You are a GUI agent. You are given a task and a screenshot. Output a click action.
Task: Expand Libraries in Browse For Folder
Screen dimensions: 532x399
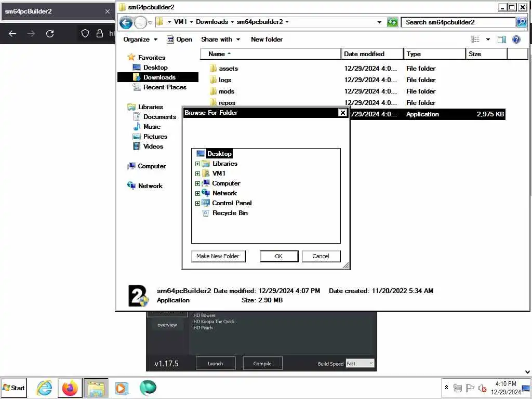click(197, 164)
